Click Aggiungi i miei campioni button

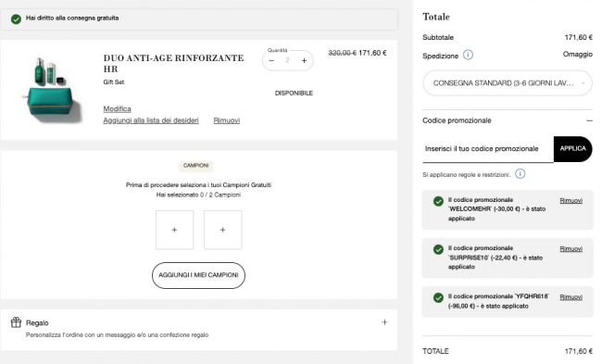point(198,275)
